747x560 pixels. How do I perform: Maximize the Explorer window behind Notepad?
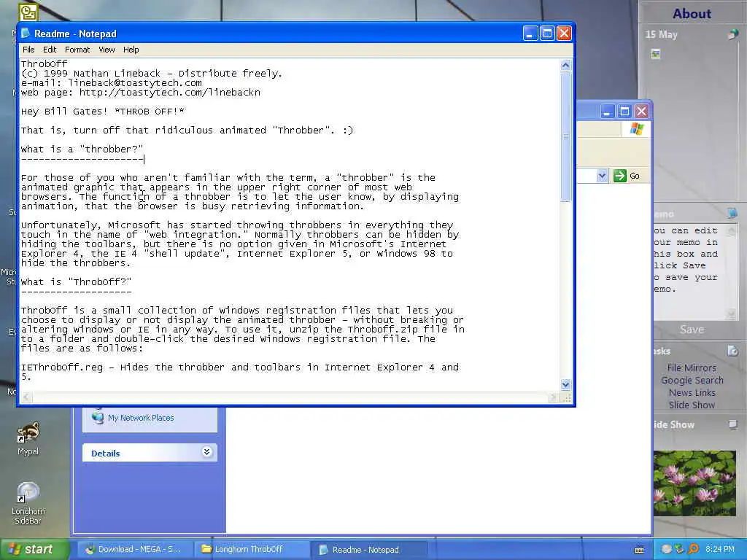624,112
